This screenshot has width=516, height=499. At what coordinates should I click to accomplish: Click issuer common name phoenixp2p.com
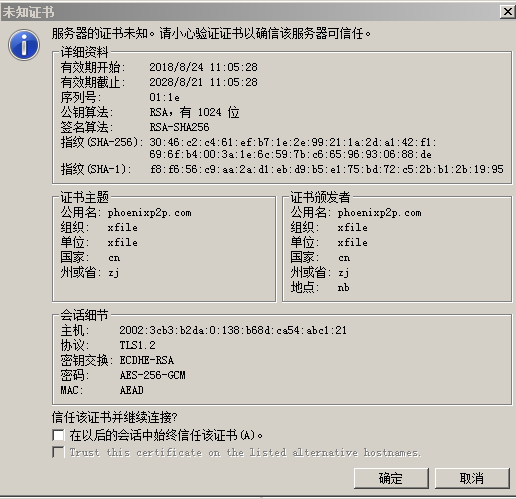coord(379,213)
